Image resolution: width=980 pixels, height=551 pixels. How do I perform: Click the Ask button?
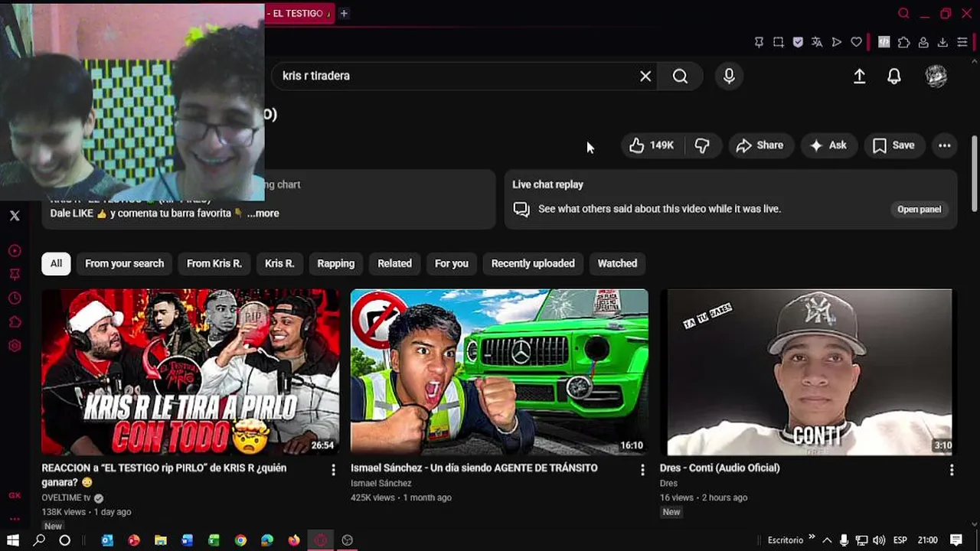[x=828, y=145]
